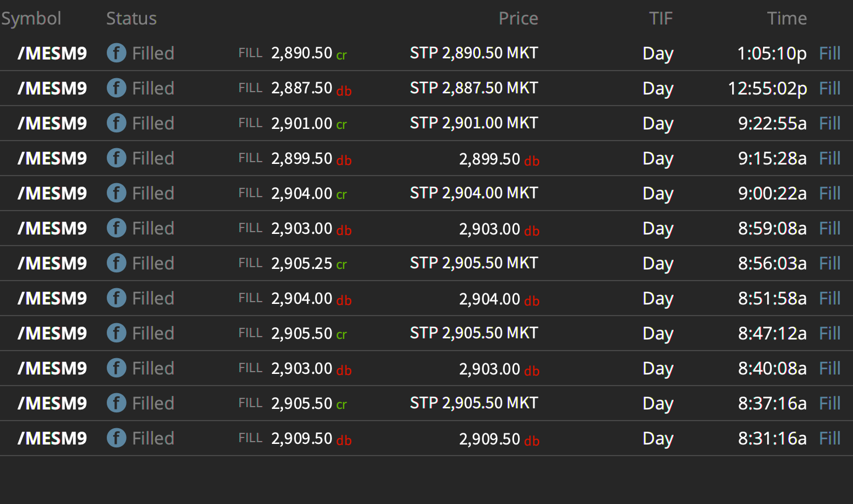The height and width of the screenshot is (504, 853).
Task: Click the filled status icon for 8:59:08a order
Action: [x=116, y=228]
